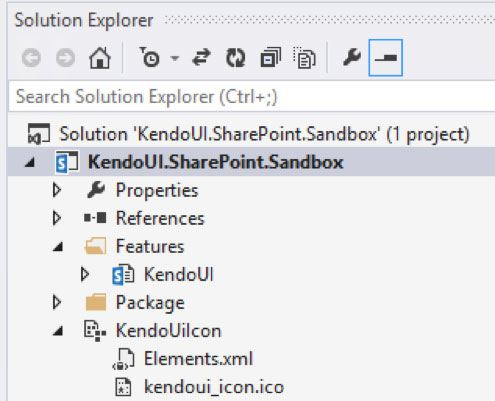Collapse the KendoUiIcon module node
495x401 pixels.
click(x=58, y=331)
